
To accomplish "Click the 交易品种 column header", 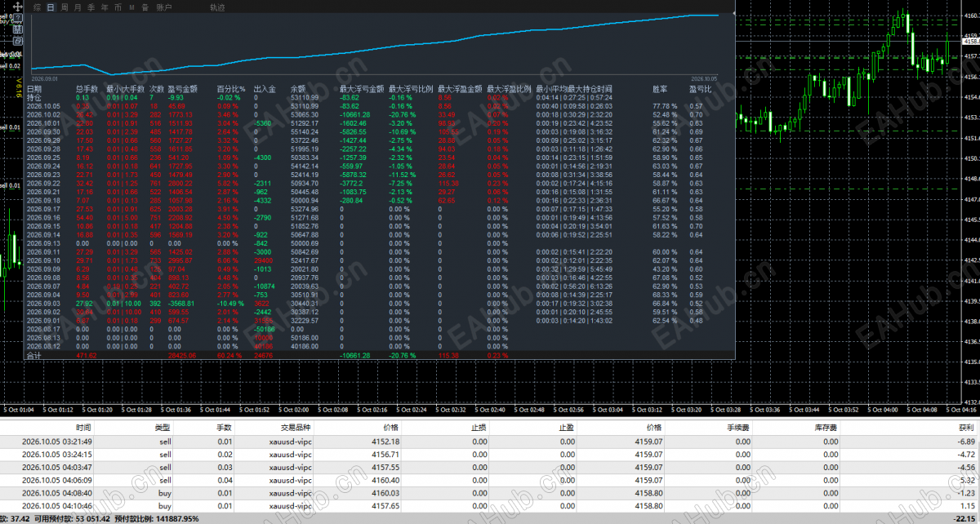I will point(295,427).
